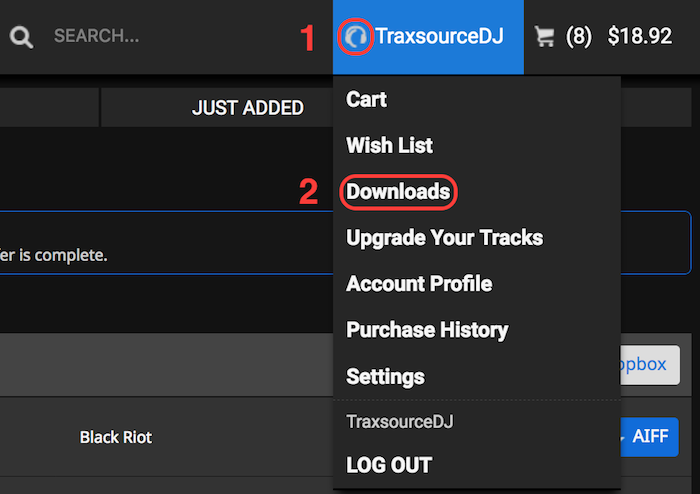Image resolution: width=700 pixels, height=494 pixels.
Task: Choose Downloads in the account menu
Action: click(398, 191)
